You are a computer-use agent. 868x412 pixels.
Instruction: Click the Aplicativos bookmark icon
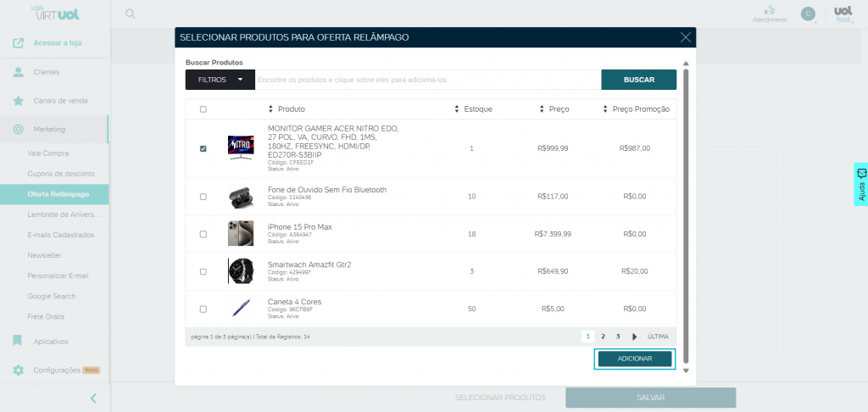point(18,341)
